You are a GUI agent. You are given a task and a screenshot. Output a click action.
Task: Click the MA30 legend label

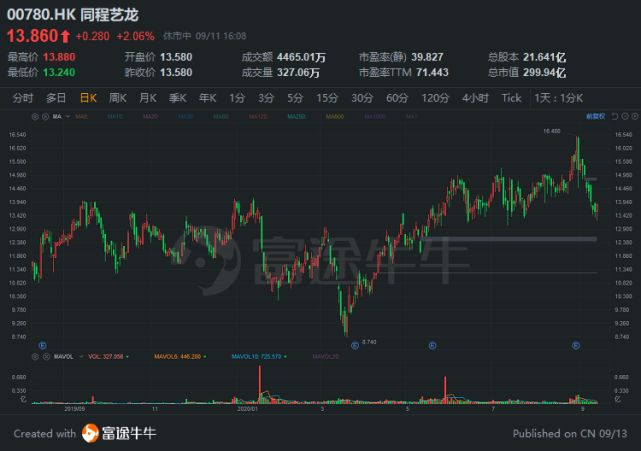(186, 117)
